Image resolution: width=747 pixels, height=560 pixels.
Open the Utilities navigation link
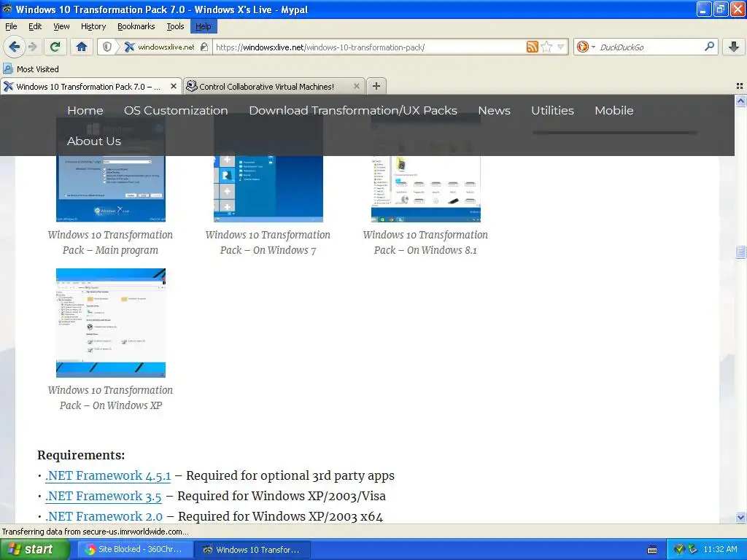point(552,111)
